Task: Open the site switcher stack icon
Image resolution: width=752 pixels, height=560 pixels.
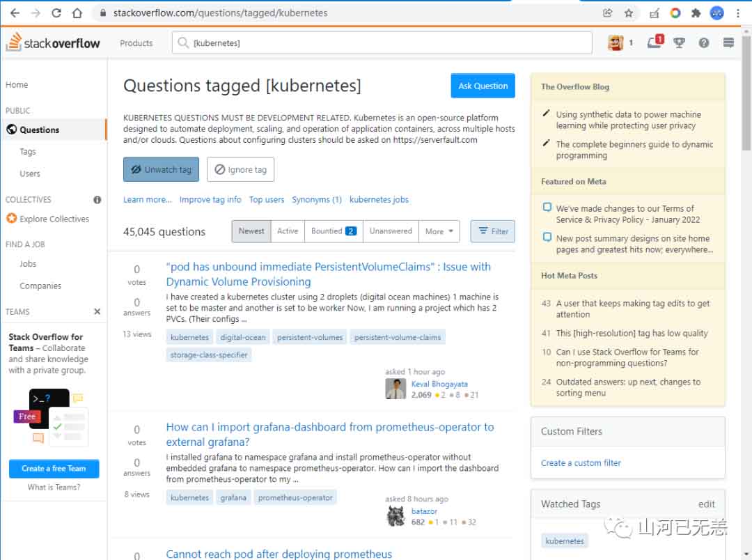Action: coord(728,42)
